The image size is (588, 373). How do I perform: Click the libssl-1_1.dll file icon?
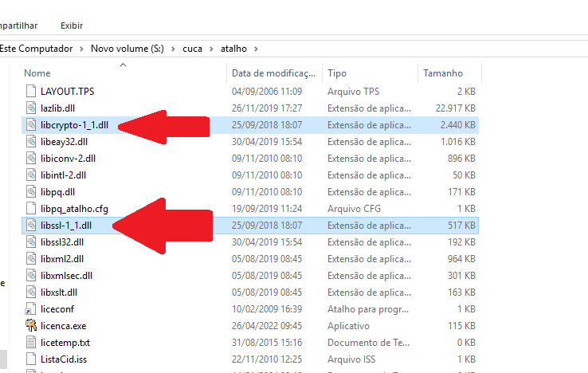[31, 225]
